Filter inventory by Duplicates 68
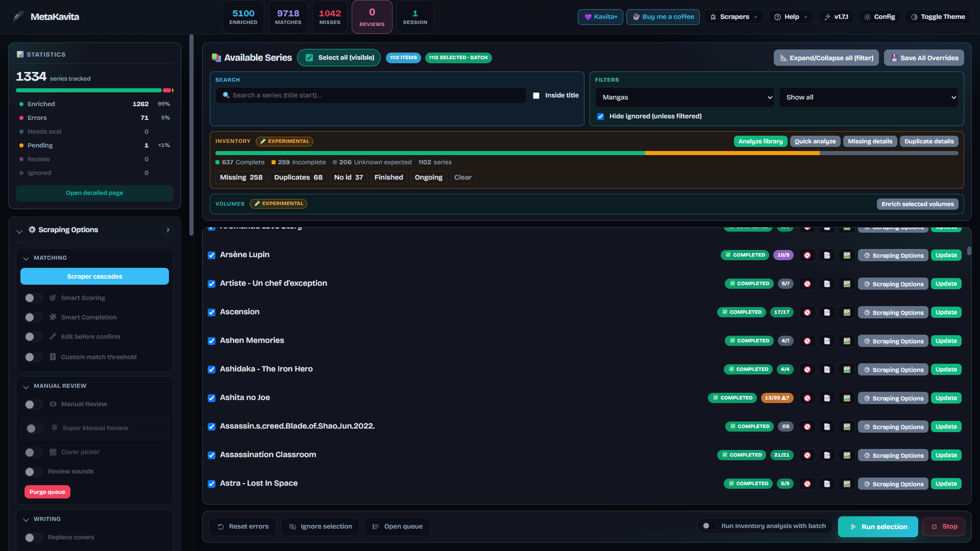The width and height of the screenshot is (980, 551). 298,178
